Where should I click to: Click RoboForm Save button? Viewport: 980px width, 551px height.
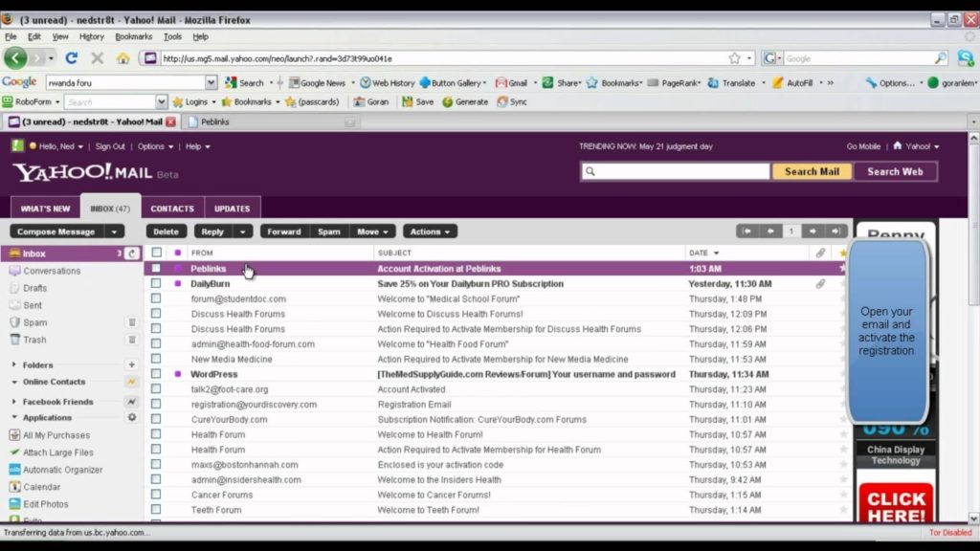pyautogui.click(x=417, y=101)
